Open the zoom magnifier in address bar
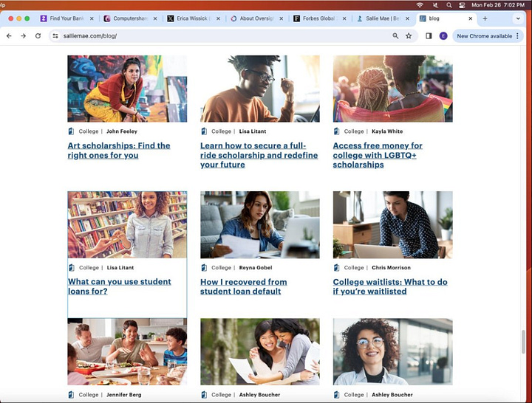Screen dimensions: 532x403 pos(395,36)
